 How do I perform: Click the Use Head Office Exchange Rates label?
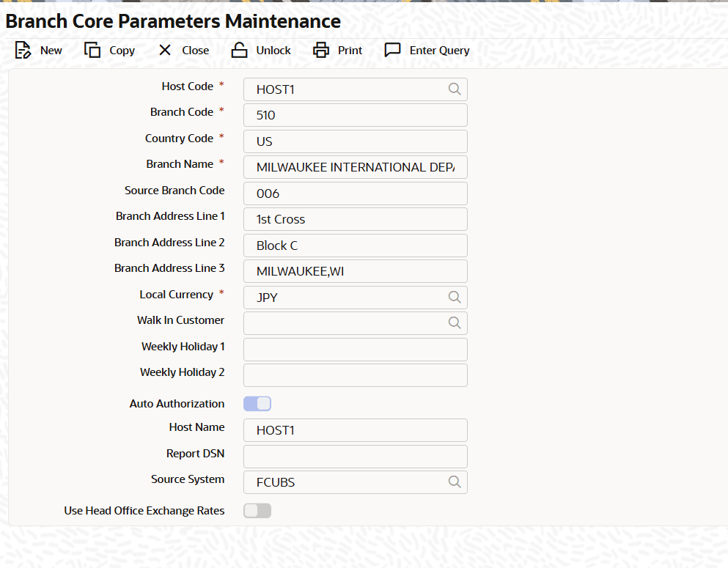pyautogui.click(x=144, y=510)
